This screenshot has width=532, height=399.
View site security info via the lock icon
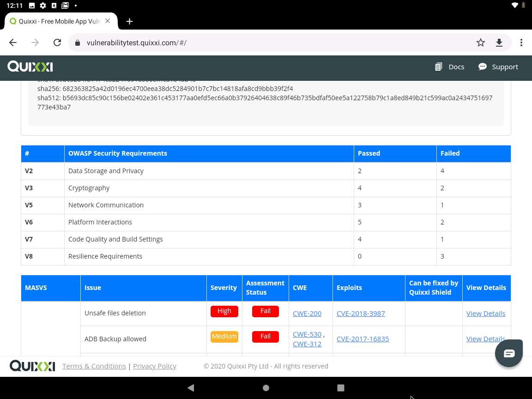click(x=77, y=42)
